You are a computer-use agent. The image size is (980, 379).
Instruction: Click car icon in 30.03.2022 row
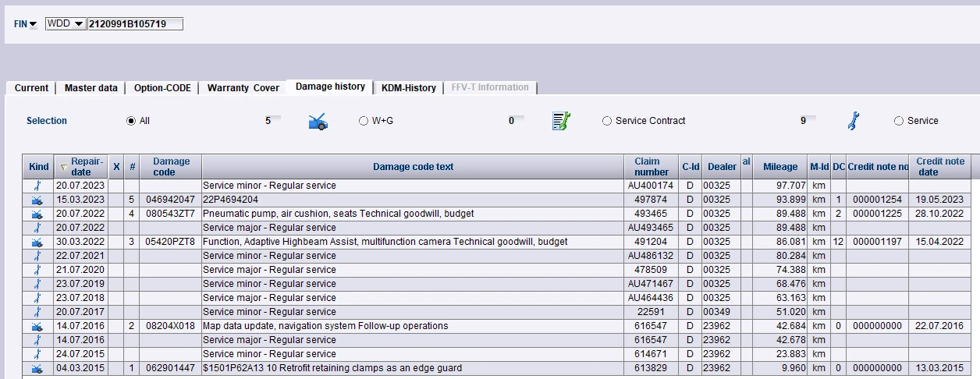tap(37, 242)
